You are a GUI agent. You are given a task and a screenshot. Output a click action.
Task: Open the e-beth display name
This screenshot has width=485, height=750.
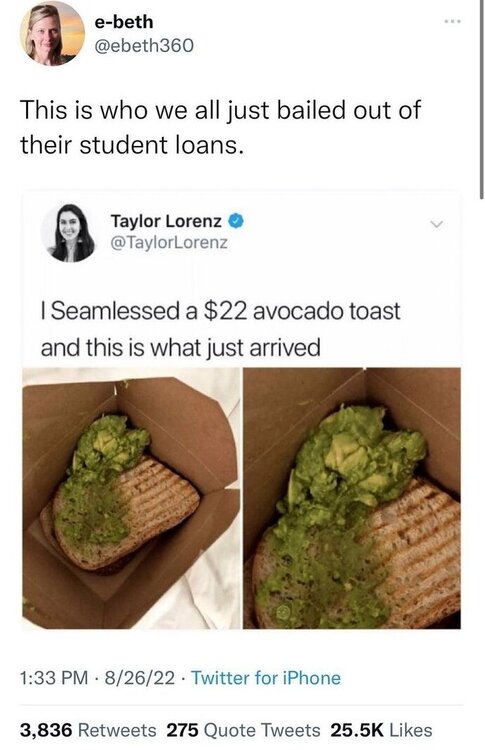[124, 22]
